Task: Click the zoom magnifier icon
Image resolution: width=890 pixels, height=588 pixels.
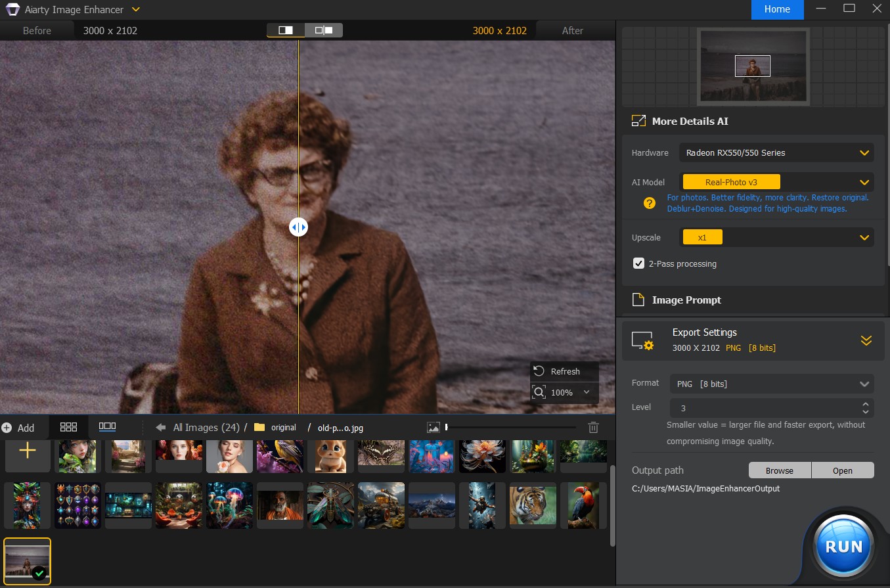Action: click(x=539, y=392)
